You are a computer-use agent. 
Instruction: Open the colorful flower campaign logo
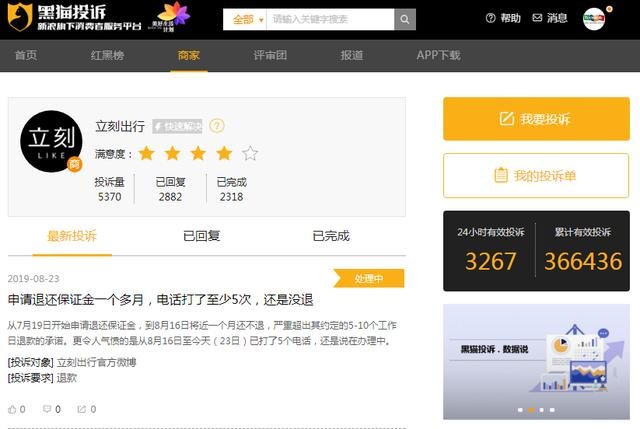pyautogui.click(x=170, y=16)
